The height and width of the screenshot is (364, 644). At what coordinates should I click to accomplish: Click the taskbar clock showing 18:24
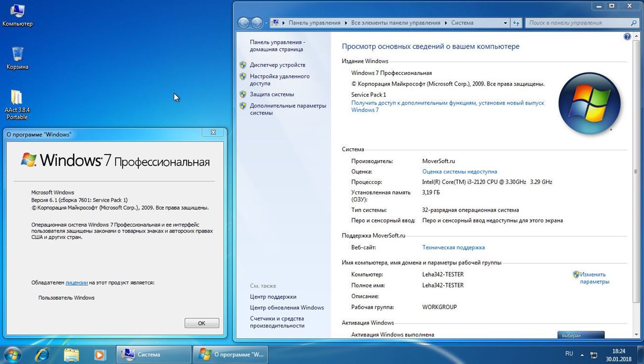click(x=618, y=355)
